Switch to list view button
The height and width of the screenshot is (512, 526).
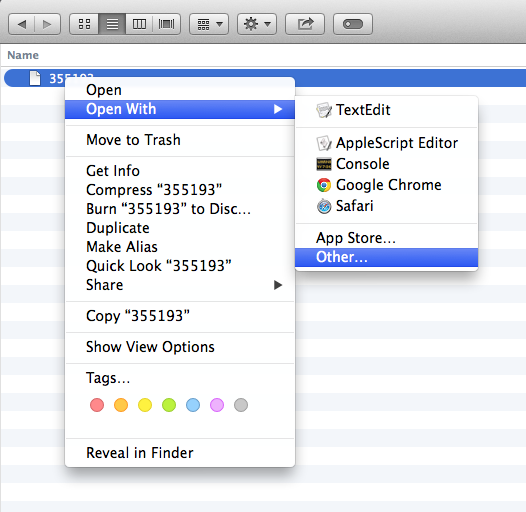[112, 24]
